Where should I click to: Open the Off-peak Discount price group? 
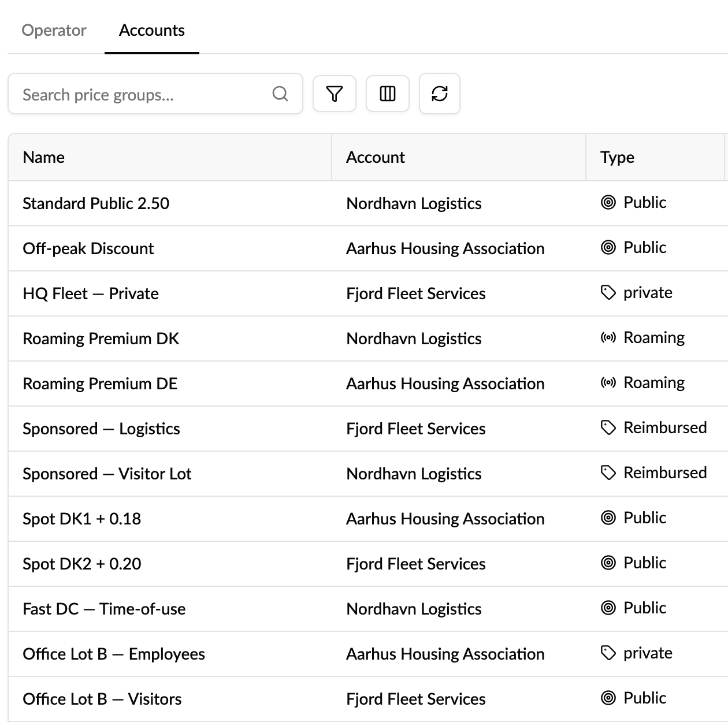click(88, 248)
